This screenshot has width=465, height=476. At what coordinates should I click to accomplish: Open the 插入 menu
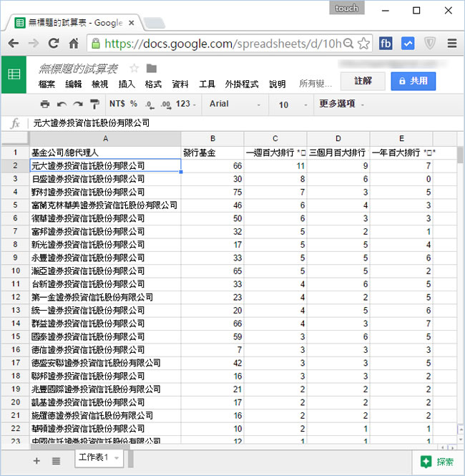click(127, 84)
